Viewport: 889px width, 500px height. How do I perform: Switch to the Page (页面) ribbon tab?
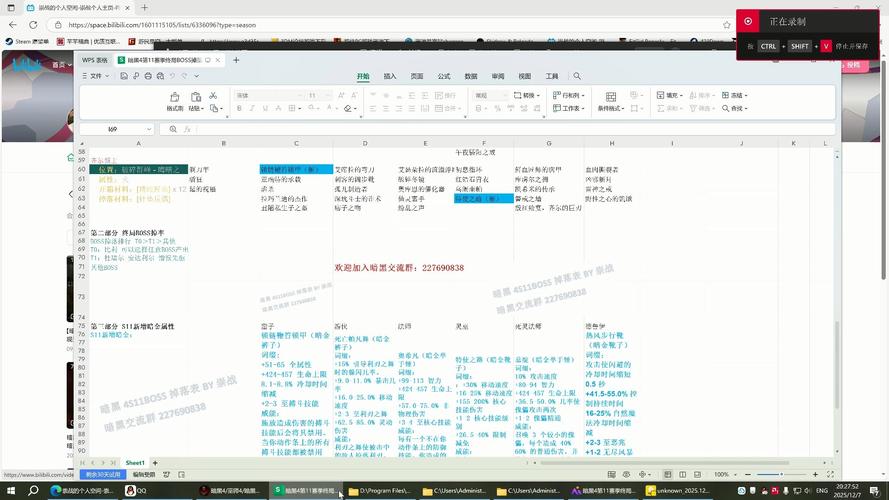pyautogui.click(x=417, y=76)
